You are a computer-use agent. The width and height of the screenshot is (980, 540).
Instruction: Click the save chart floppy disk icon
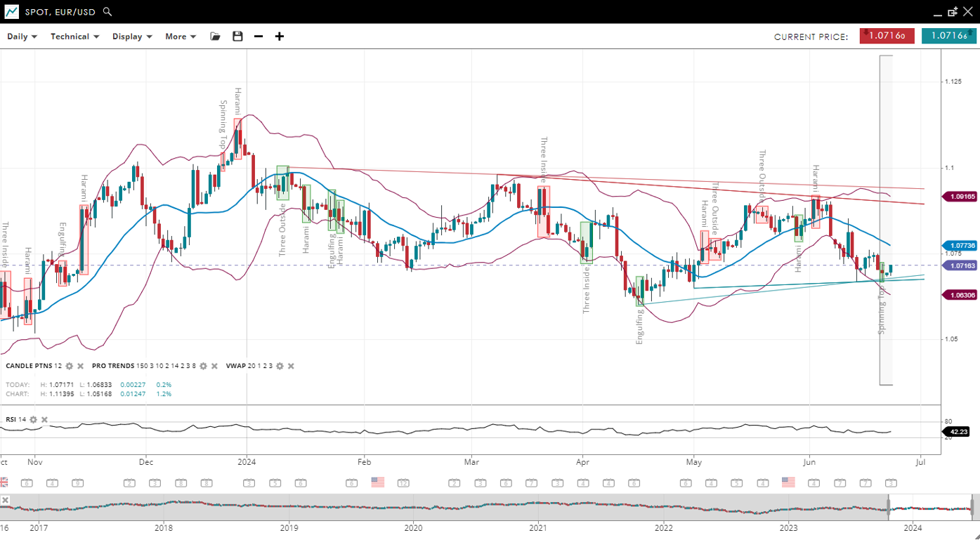pos(237,37)
